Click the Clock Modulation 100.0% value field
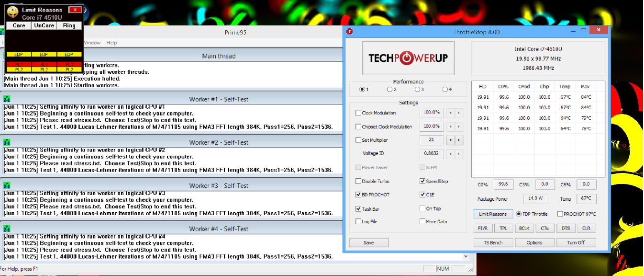 431,113
